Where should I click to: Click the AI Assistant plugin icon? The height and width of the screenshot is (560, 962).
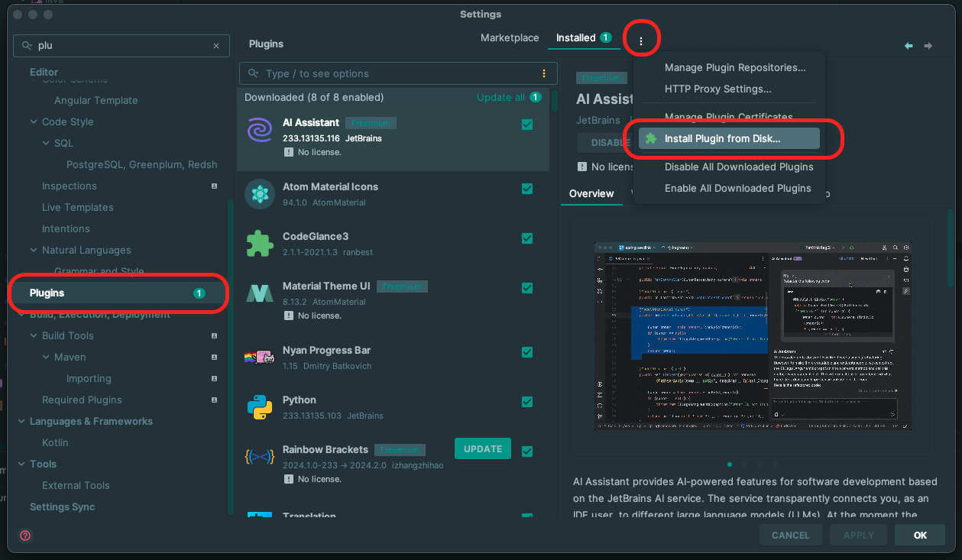coord(260,130)
